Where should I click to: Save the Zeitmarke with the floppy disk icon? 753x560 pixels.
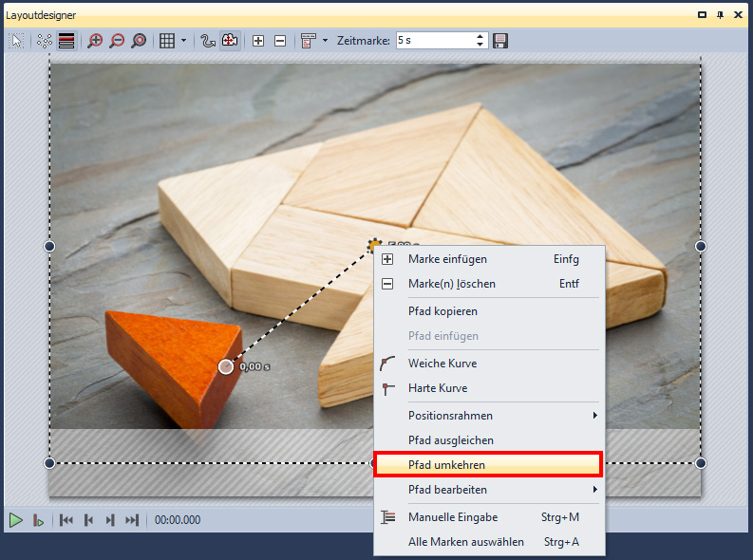coord(500,41)
